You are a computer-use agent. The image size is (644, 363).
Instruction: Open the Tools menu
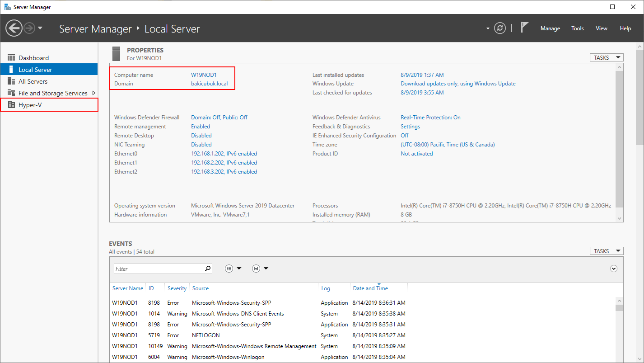pyautogui.click(x=578, y=28)
